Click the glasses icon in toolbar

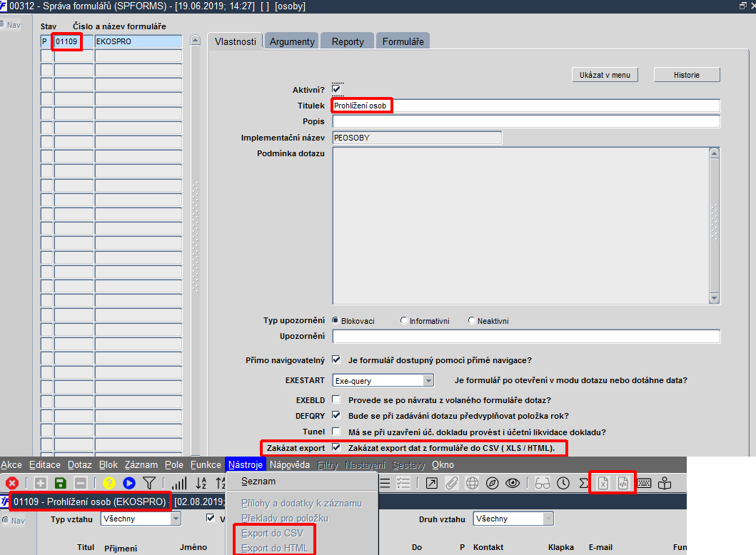point(543,483)
